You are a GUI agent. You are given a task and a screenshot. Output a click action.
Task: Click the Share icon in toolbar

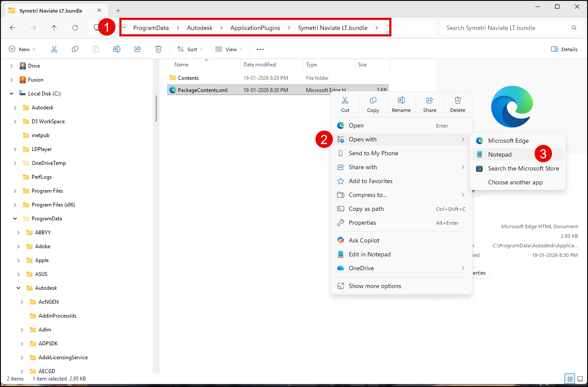click(x=138, y=49)
